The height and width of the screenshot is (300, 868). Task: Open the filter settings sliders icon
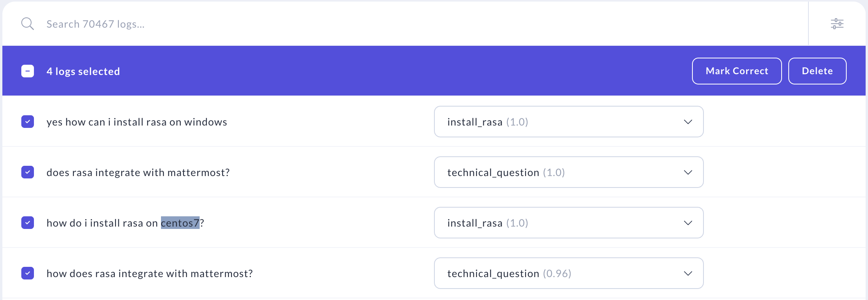point(837,24)
